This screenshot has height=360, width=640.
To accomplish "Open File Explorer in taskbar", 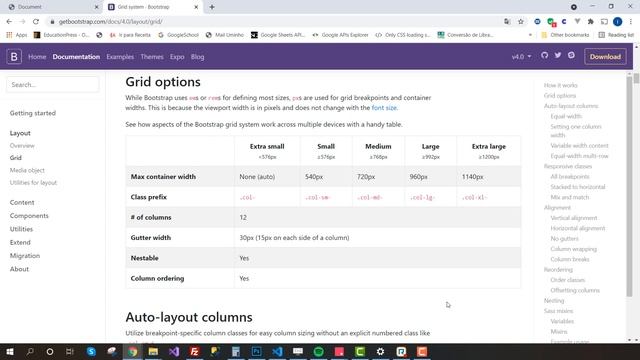I will point(153,351).
